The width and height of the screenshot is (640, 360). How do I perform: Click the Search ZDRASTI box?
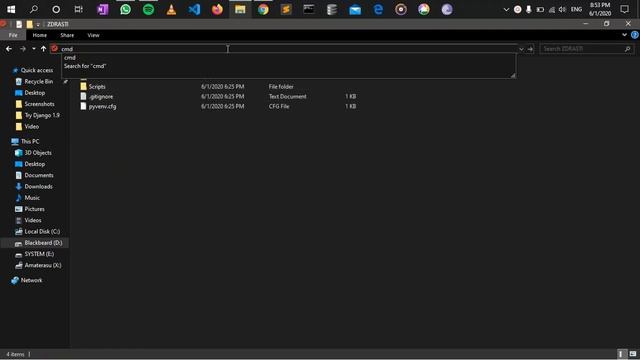point(586,49)
